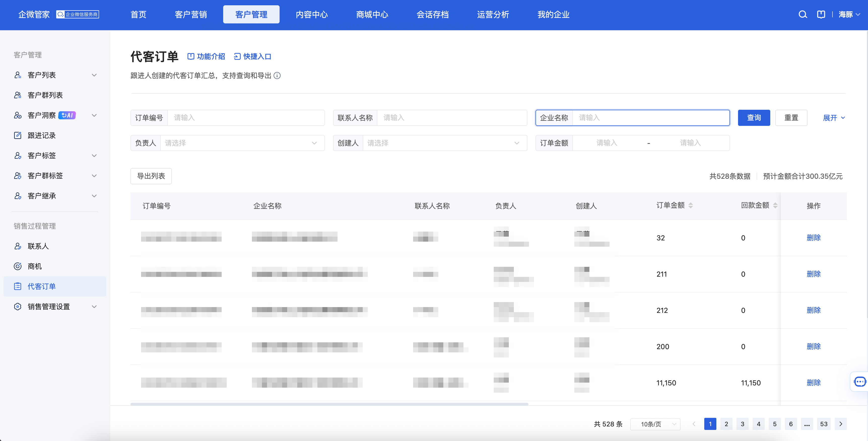The width and height of the screenshot is (868, 441).
Task: Click the 重置 reset button
Action: point(791,118)
